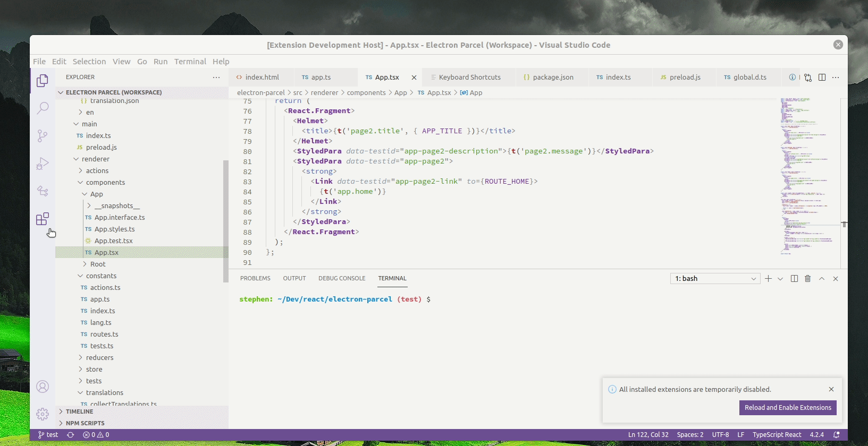Switch to the DEBUG CONSOLE panel tab
The width and height of the screenshot is (868, 446).
[342, 279]
